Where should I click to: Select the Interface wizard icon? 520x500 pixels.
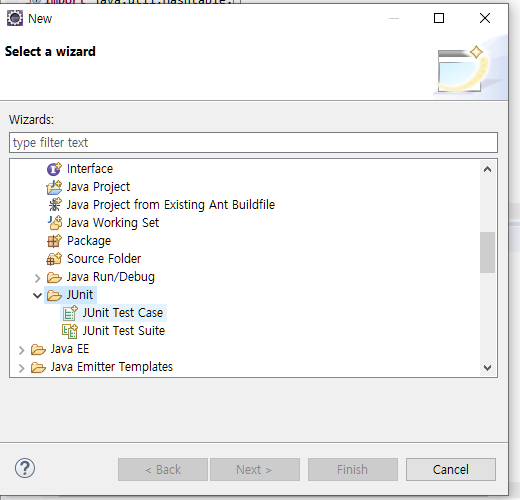click(x=54, y=169)
